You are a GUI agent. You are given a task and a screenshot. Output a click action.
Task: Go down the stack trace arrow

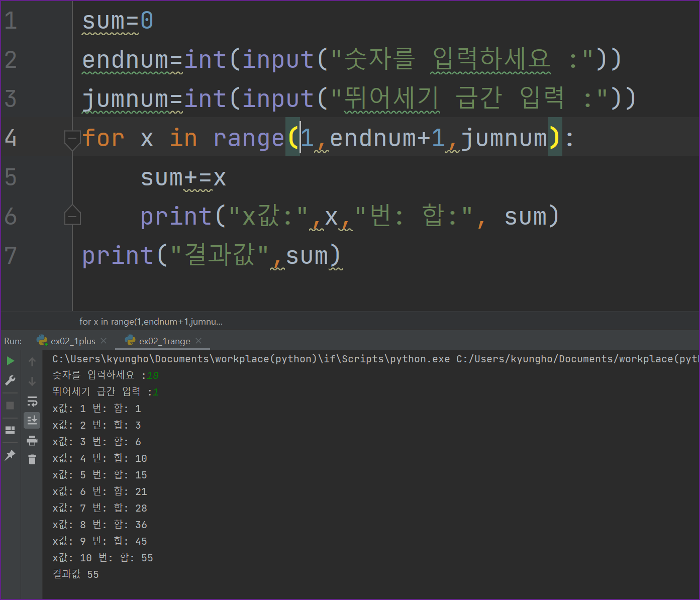coord(32,382)
